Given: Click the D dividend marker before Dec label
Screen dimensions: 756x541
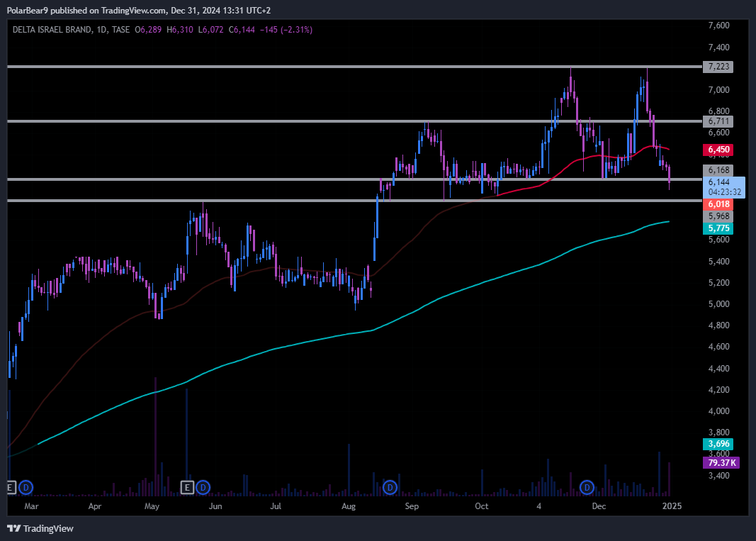Looking at the screenshot, I should (x=587, y=487).
